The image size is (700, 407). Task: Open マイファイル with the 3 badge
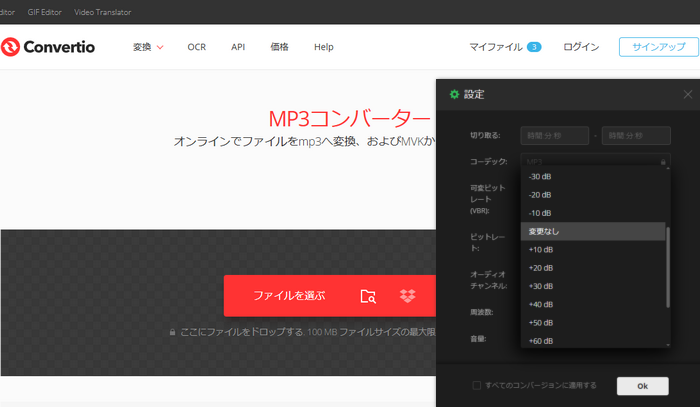tap(505, 47)
